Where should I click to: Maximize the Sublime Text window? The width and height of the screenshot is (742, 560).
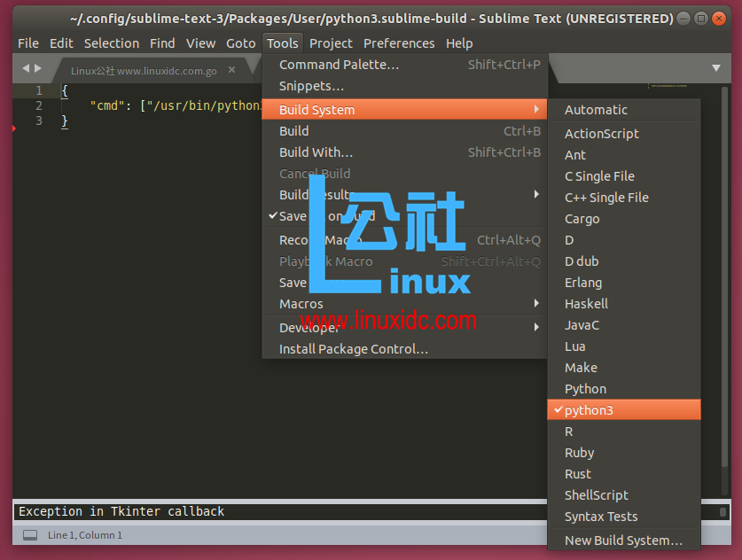701,19
